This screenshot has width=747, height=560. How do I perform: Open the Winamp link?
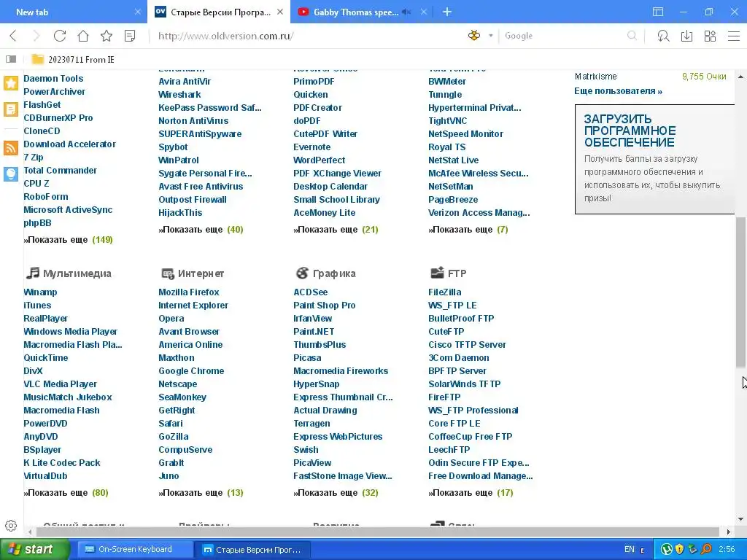click(40, 292)
